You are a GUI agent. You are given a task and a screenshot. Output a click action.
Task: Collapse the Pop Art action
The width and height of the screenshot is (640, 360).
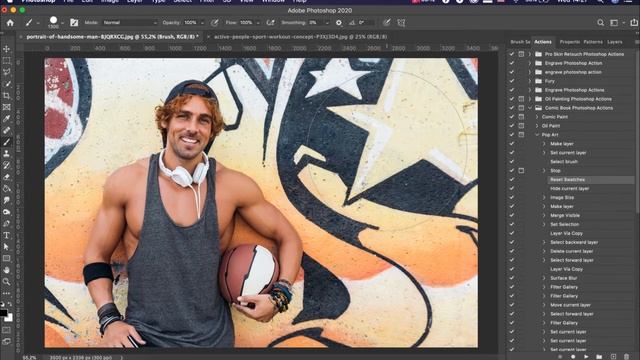537,135
